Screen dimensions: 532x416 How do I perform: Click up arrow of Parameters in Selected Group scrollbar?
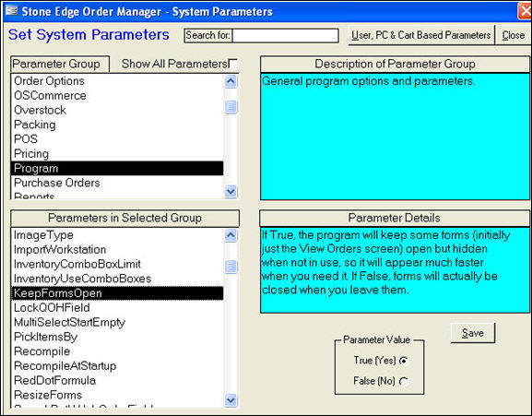(231, 235)
